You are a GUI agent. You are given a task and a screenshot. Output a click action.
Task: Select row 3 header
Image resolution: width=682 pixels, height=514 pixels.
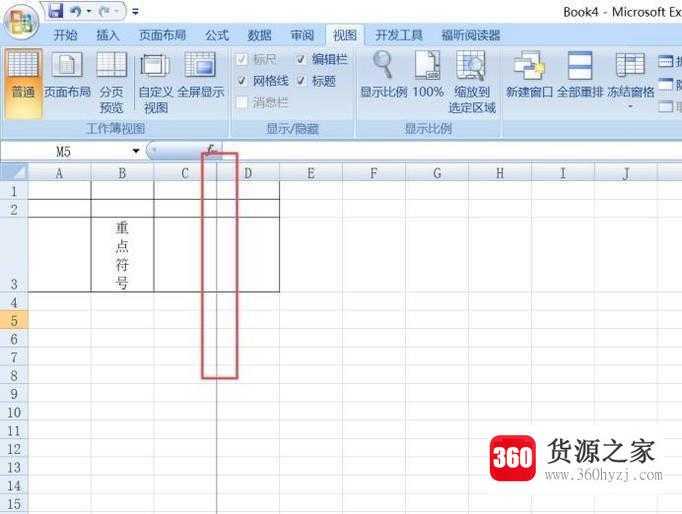14,255
